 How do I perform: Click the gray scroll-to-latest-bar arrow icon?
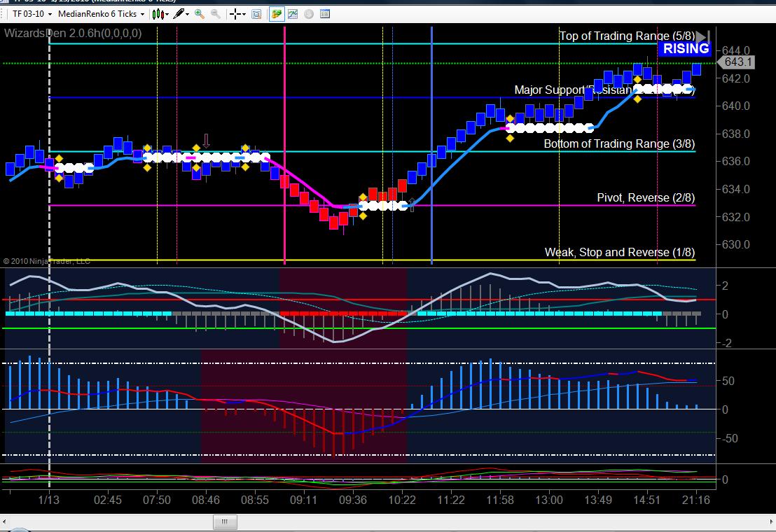tap(702, 36)
